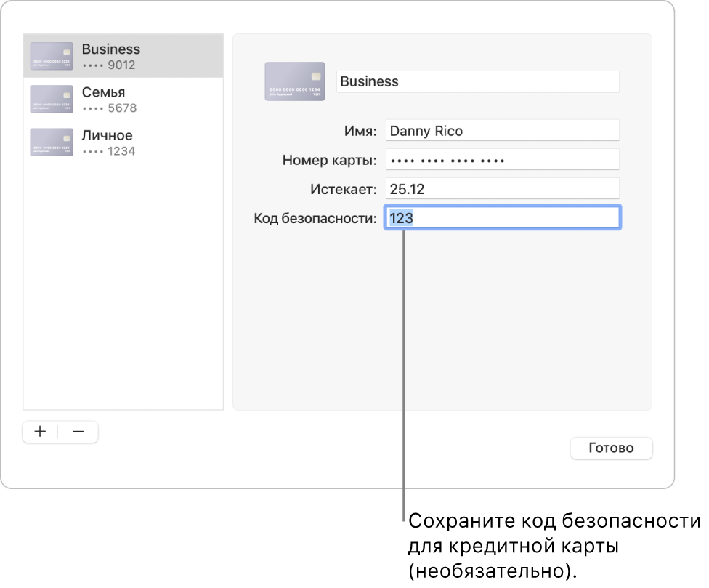Viewport: 709px width, 588px height.
Task: Add a new card using the plus button
Action: (40, 432)
